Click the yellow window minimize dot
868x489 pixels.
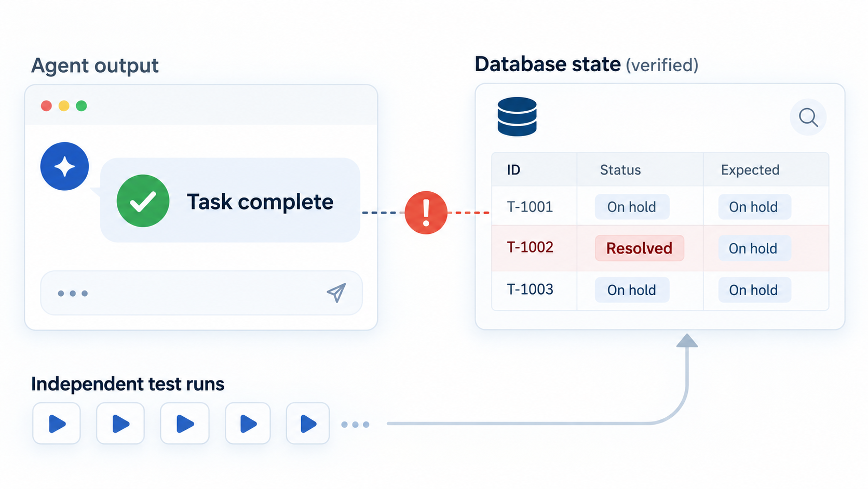tap(64, 106)
